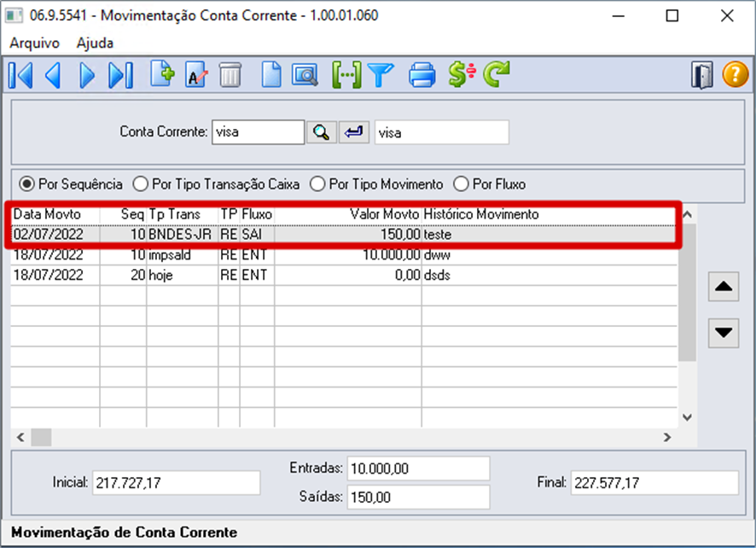Move row down with down arrow button
The width and height of the screenshot is (756, 548).
tap(724, 332)
